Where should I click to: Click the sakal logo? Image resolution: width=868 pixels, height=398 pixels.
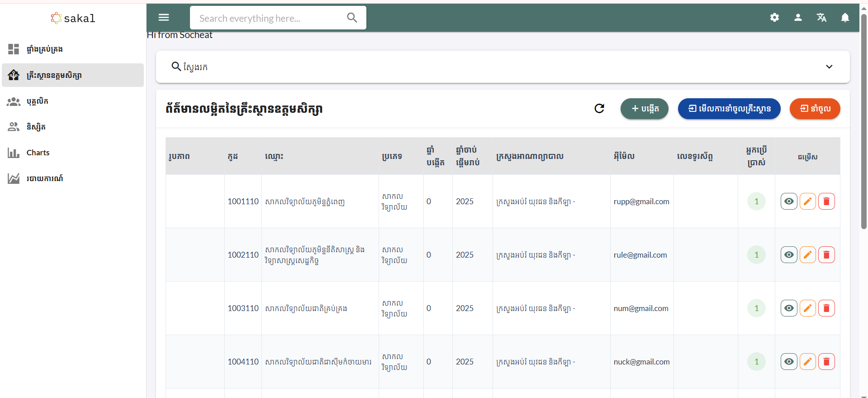(x=73, y=18)
